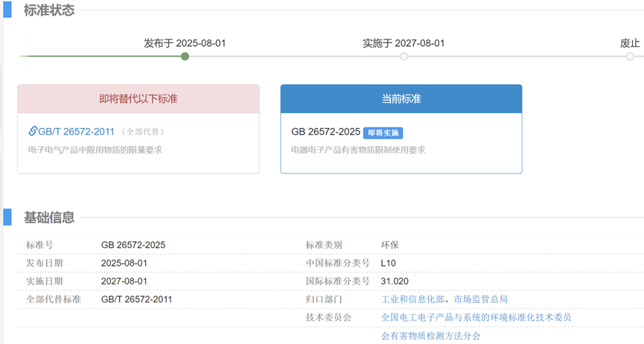This screenshot has height=344, width=644.
Task: Select the 废止 timeline dot
Action: point(630,57)
